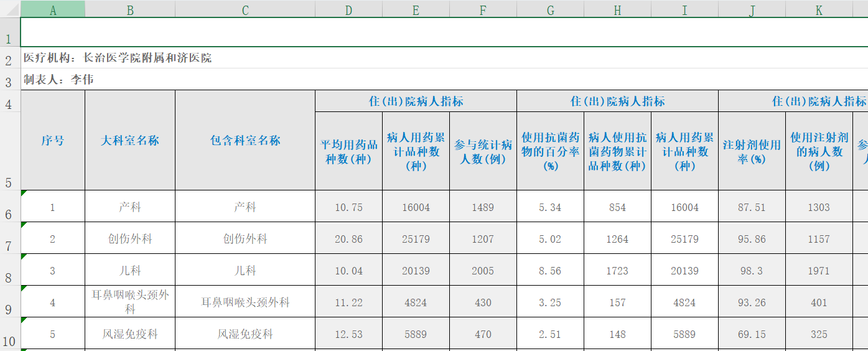Screen dimensions: 868x351
Task: Select 风湿免疫科 in the 大科室名称 column
Action: [x=130, y=334]
